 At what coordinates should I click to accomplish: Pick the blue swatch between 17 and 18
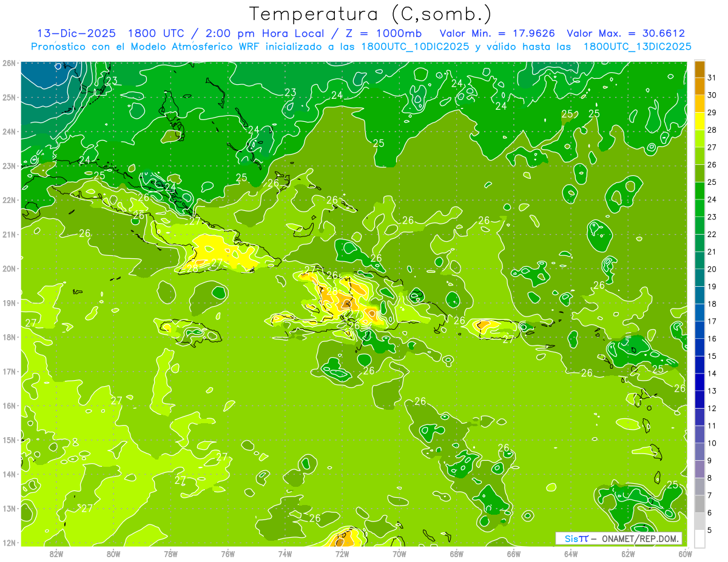(699, 313)
